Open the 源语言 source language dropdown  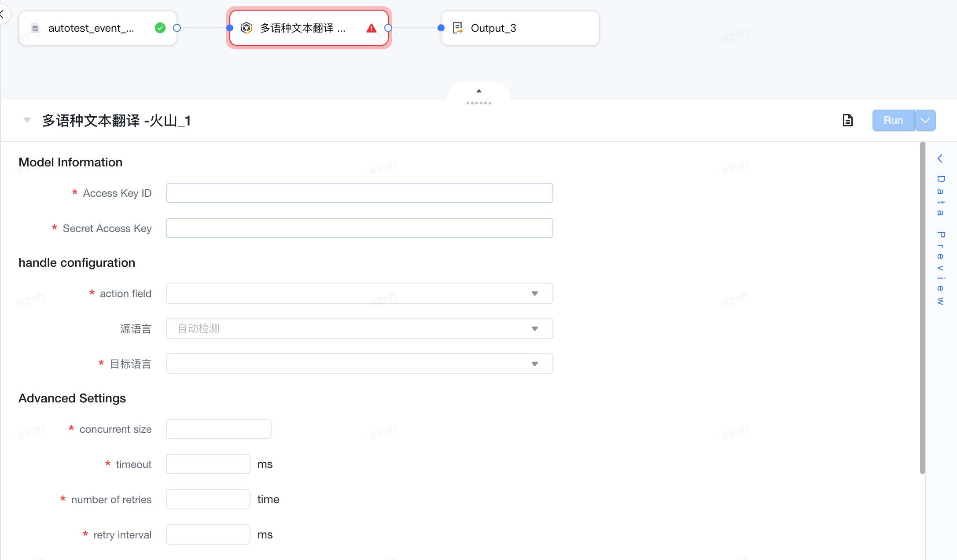click(359, 328)
